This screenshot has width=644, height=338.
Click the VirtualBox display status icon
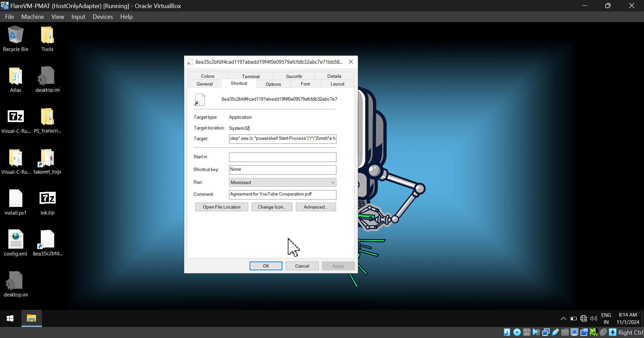point(575,332)
